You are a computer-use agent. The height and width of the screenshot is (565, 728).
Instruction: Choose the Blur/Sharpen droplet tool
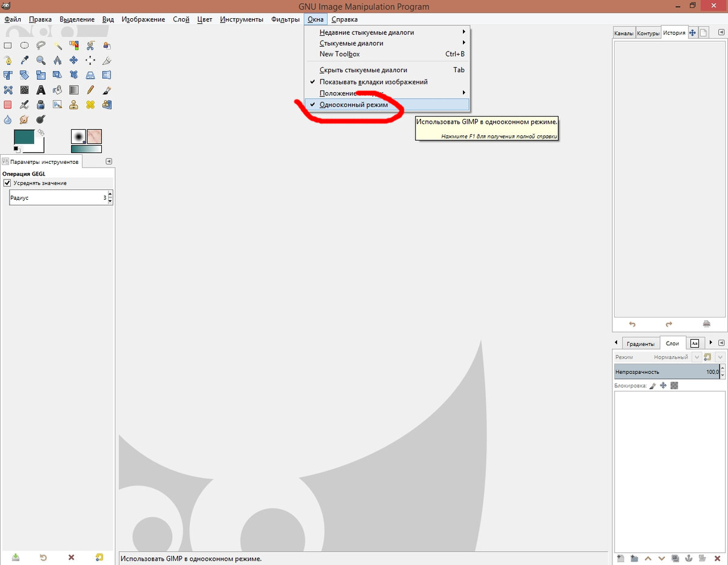point(8,120)
